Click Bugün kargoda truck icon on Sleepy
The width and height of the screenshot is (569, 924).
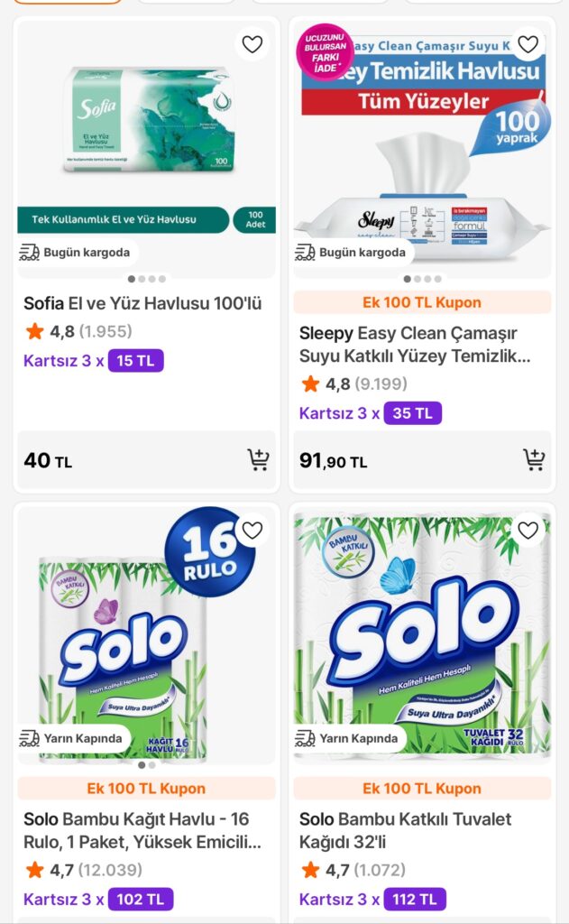(x=306, y=253)
